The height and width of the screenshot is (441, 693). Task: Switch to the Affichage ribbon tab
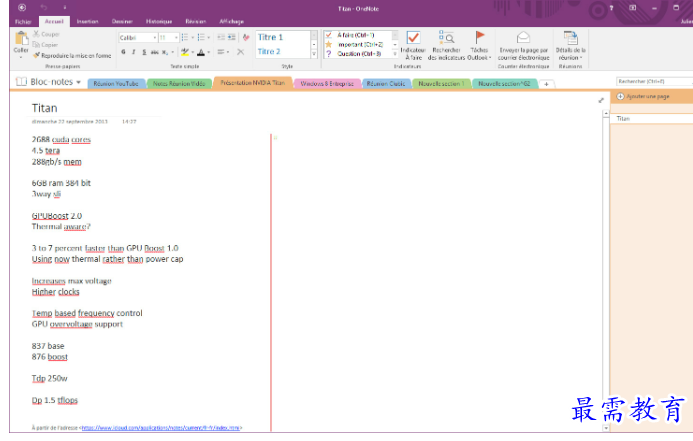pyautogui.click(x=231, y=21)
